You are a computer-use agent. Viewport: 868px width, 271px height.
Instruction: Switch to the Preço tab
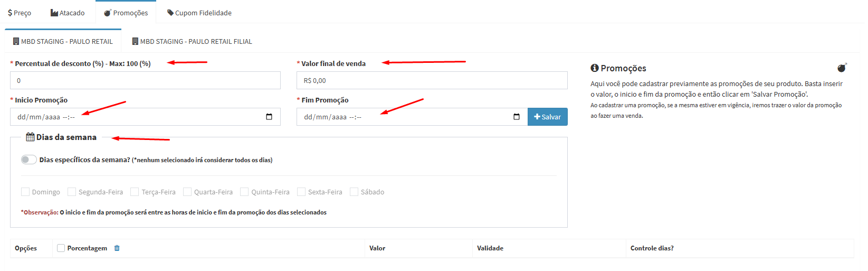(x=20, y=13)
